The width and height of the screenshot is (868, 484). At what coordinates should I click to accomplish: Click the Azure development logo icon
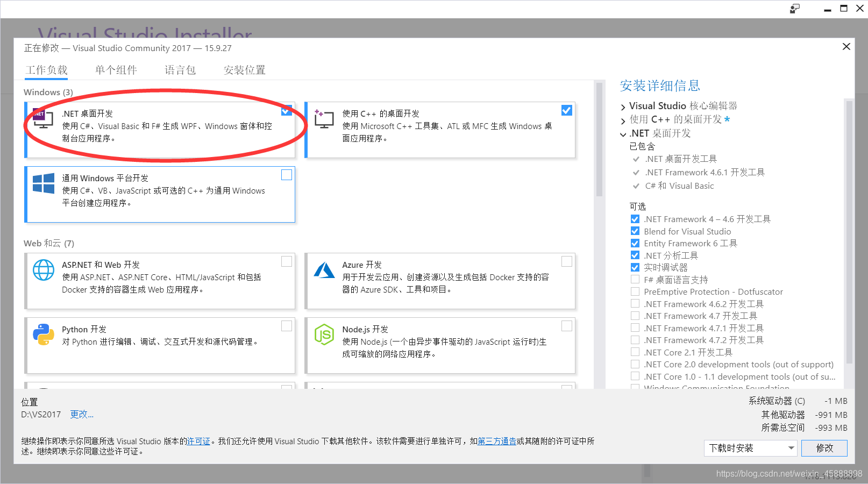[x=324, y=270]
